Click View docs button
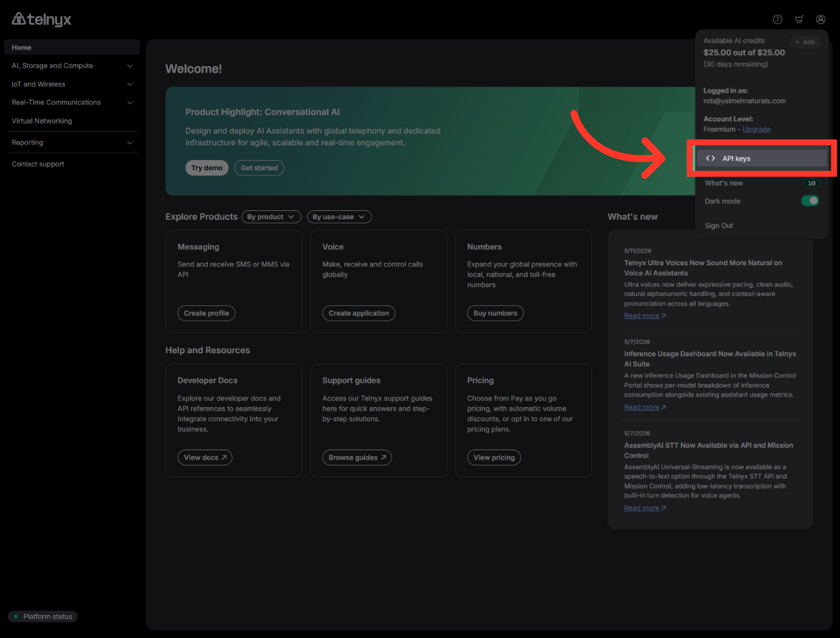This screenshot has height=638, width=840. point(205,458)
